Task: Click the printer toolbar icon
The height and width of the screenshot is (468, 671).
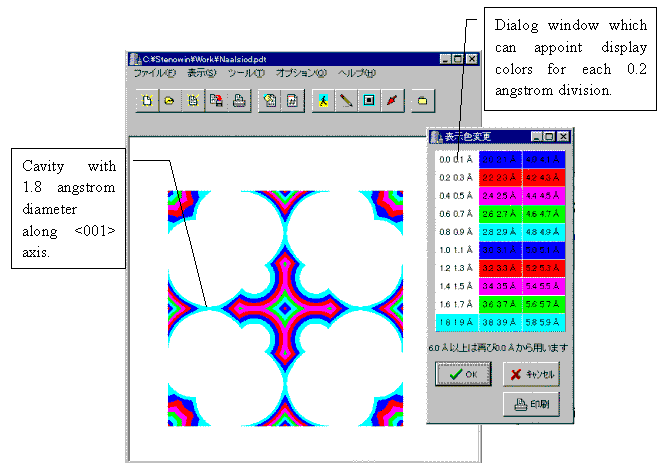Action: tap(239, 101)
